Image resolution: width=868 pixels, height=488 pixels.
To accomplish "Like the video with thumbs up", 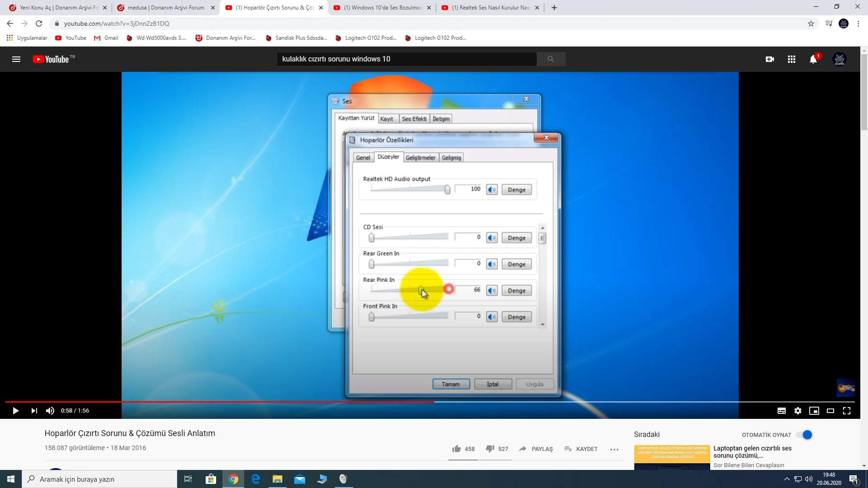I will [457, 449].
